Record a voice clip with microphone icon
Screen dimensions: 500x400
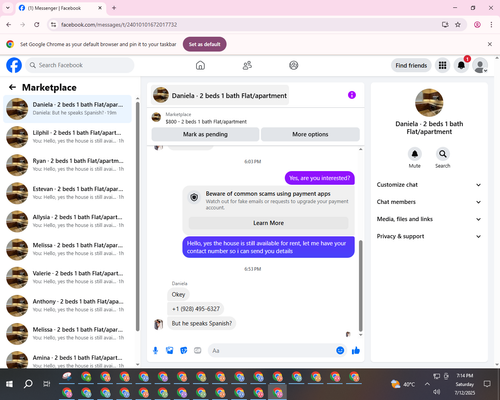pyautogui.click(x=155, y=350)
